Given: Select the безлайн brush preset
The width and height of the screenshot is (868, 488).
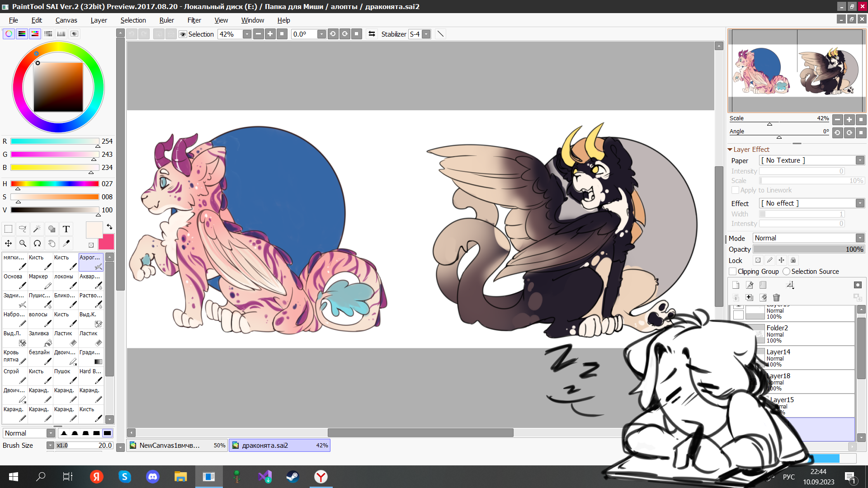Looking at the screenshot, I should click(x=40, y=357).
